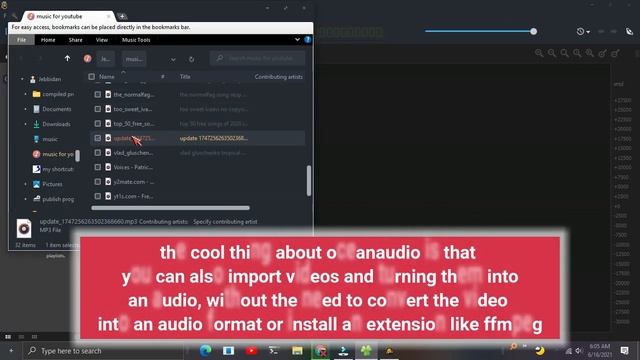The image size is (640, 360).
Task: Expand the publish prog tree node
Action: point(25,199)
